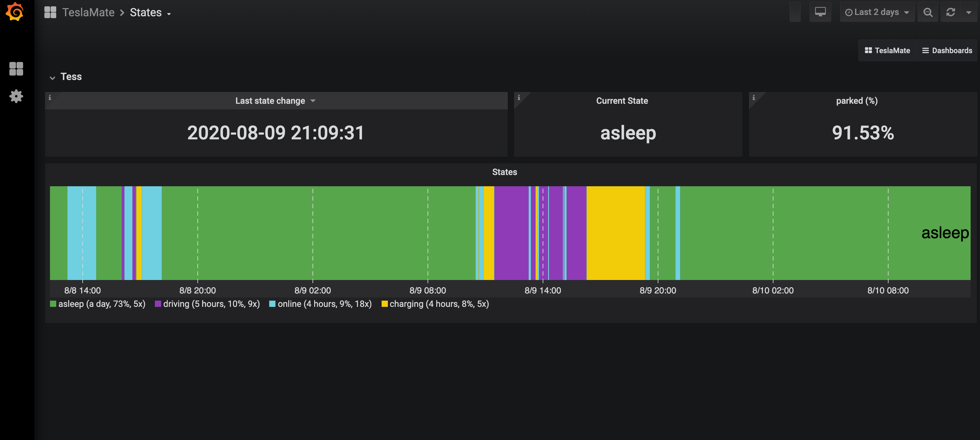Open the Dashboards list button

pos(947,50)
